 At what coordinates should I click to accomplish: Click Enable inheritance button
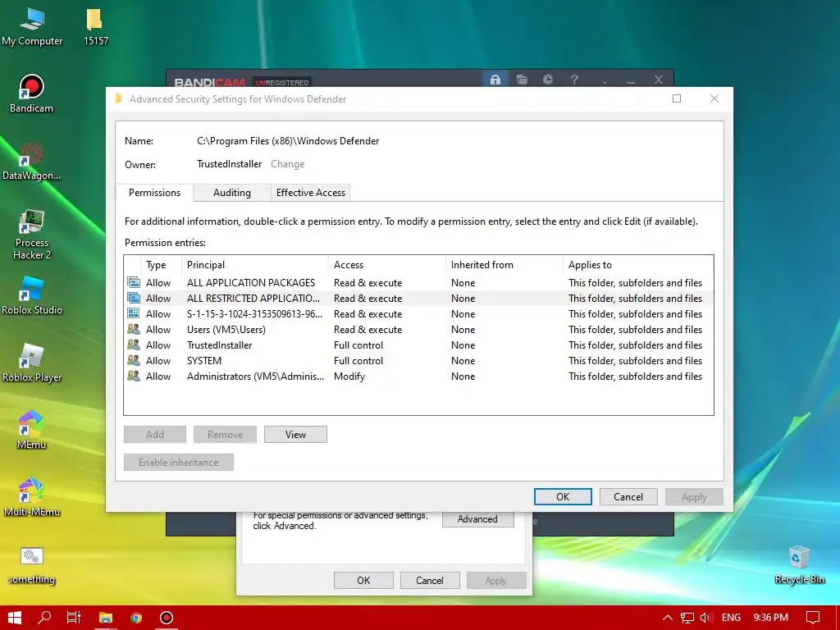click(x=178, y=463)
